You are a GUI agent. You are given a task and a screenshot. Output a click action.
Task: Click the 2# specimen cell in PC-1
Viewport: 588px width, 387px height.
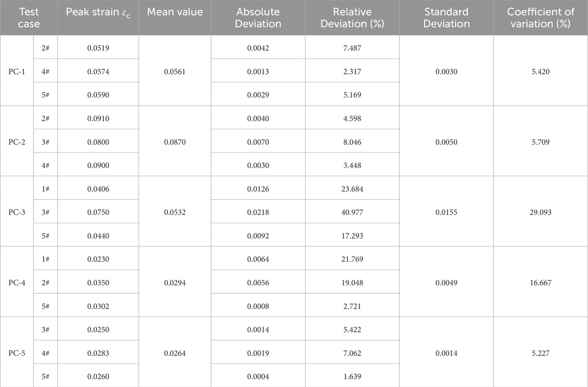tap(45, 48)
